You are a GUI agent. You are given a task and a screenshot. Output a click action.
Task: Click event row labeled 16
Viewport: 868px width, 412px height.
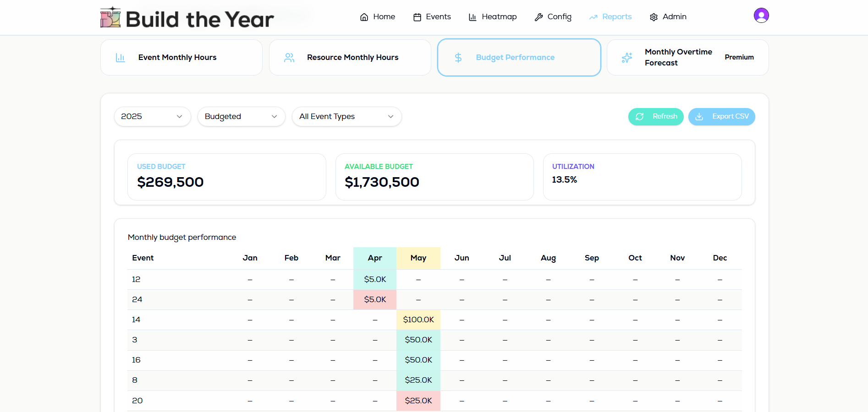434,360
